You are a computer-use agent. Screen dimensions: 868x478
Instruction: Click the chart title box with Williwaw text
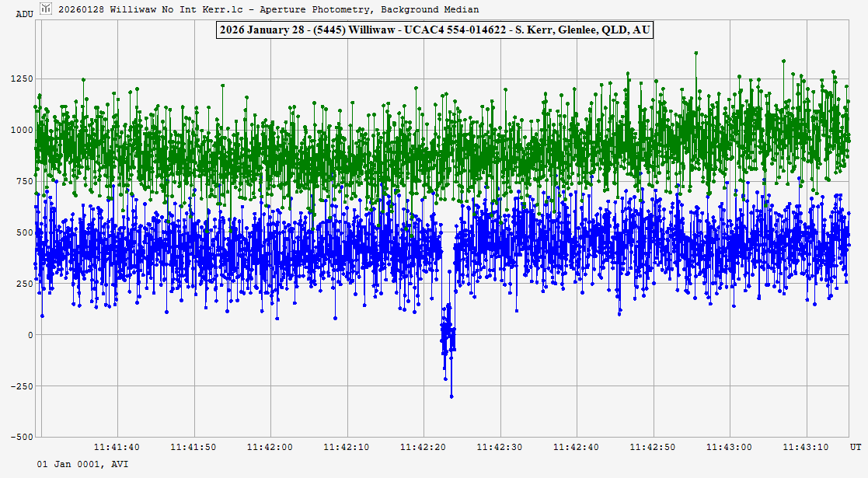434,31
